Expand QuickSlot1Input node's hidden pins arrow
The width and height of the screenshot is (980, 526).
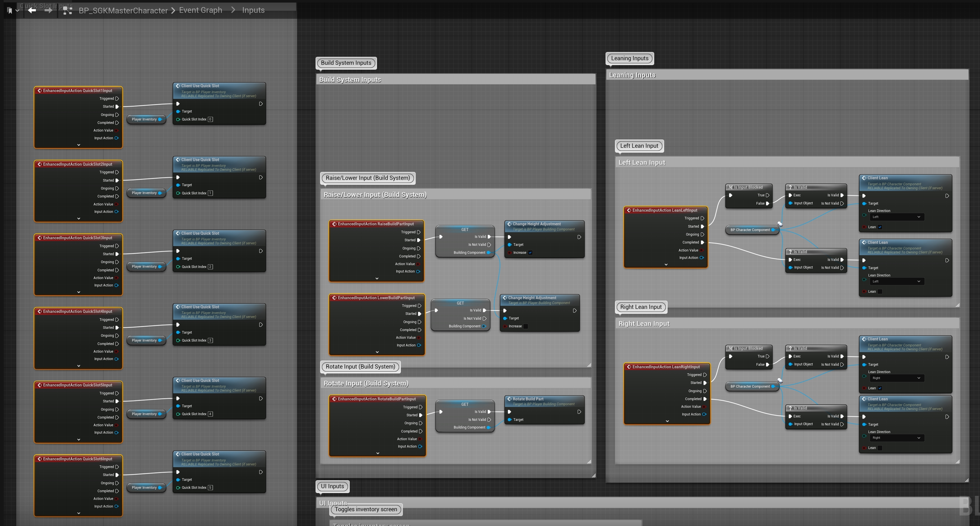click(x=79, y=145)
